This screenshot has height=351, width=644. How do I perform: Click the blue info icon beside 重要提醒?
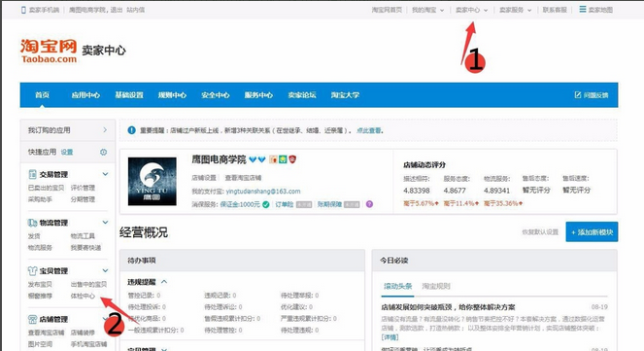(131, 130)
